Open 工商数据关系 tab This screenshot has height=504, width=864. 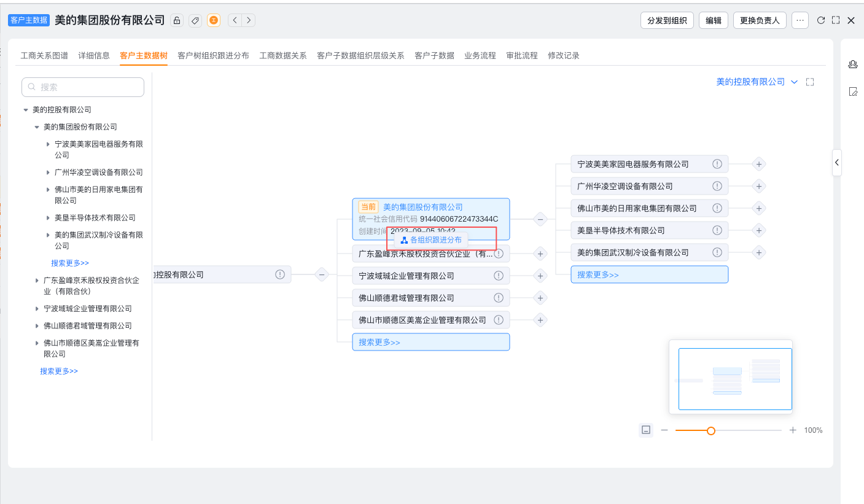(283, 55)
